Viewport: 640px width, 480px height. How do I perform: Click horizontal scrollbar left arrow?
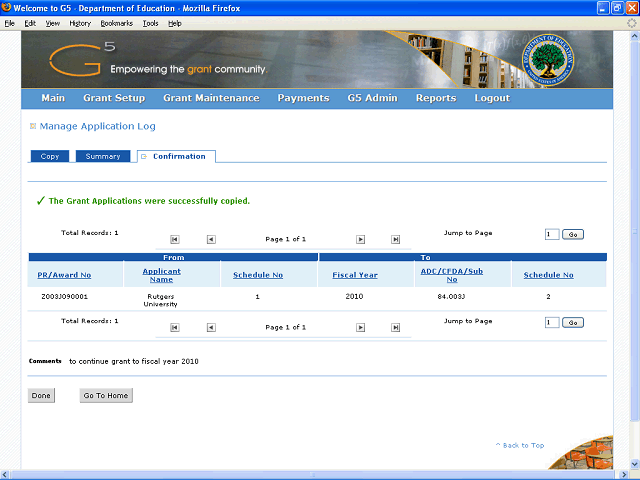[5, 475]
